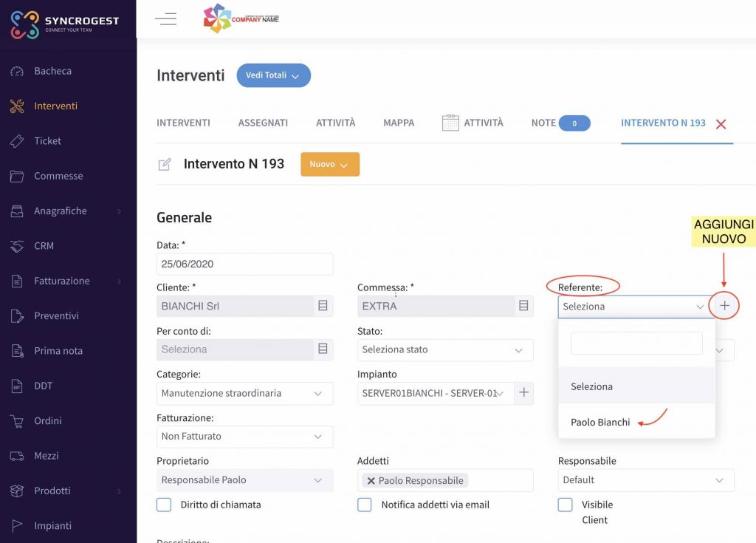
Task: Enable the Diritto di chiamata checkbox
Action: [164, 505]
